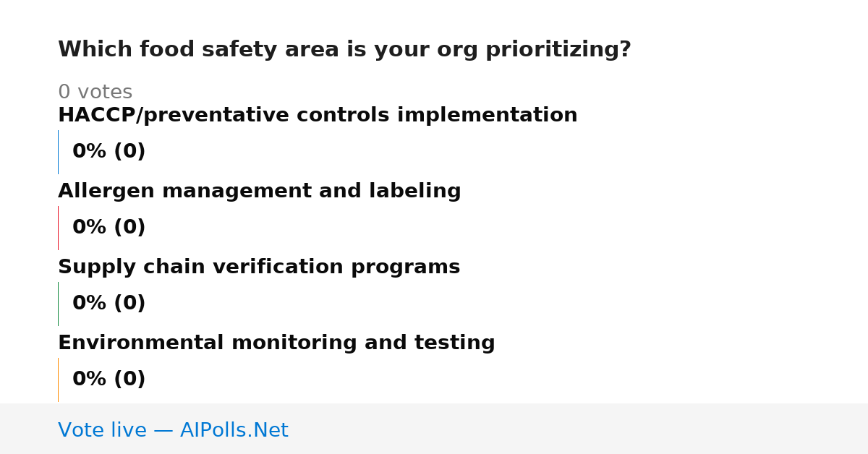This screenshot has height=454, width=868.
Task: Pick Supply chain verification programs option
Action: pos(259,267)
